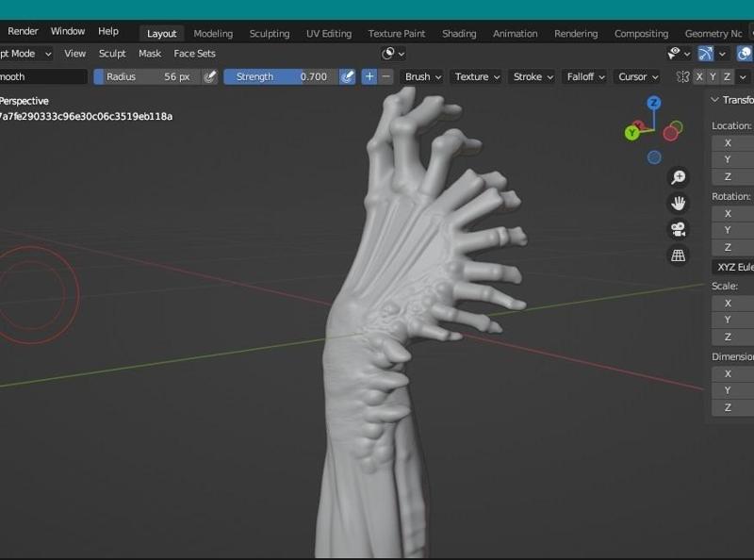Viewport: 754px width, 560px height.
Task: Toggle pressure sensitivity for brush Strength
Action: coord(348,76)
